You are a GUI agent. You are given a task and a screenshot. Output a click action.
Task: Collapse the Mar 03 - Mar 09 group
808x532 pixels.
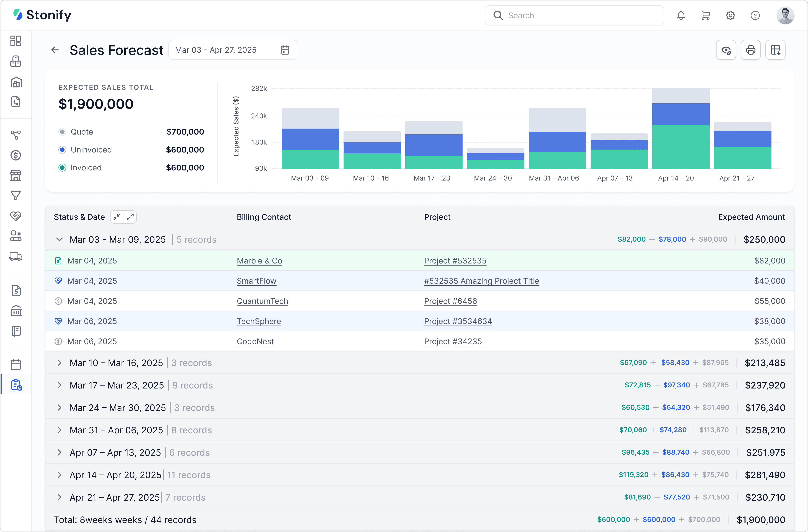[59, 240]
